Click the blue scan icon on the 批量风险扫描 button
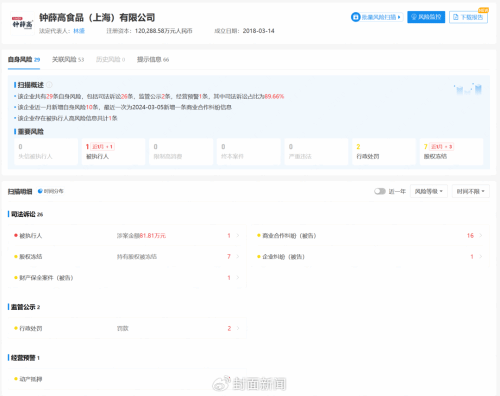500x396 pixels. click(x=356, y=17)
